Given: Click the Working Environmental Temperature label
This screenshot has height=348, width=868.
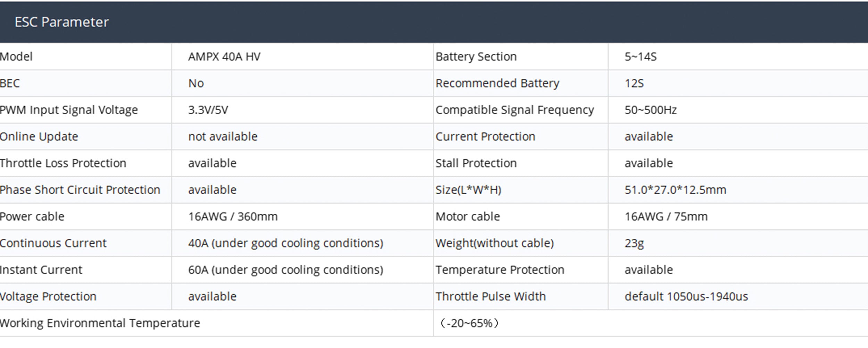Looking at the screenshot, I should [x=100, y=323].
